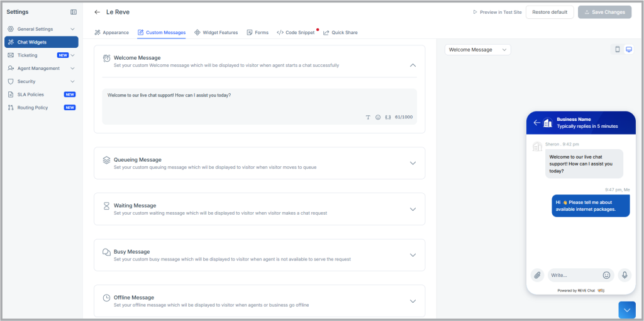Click the SLA Policies document icon
644x321 pixels.
pyautogui.click(x=11, y=94)
